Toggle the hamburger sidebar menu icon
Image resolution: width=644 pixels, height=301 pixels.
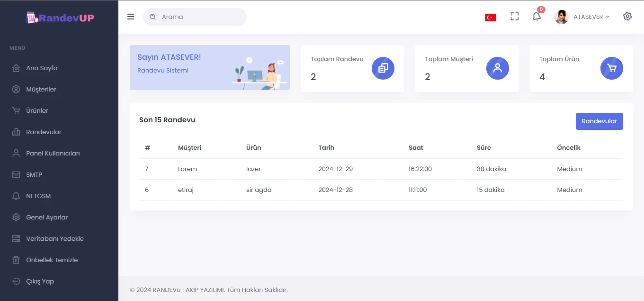click(x=131, y=17)
